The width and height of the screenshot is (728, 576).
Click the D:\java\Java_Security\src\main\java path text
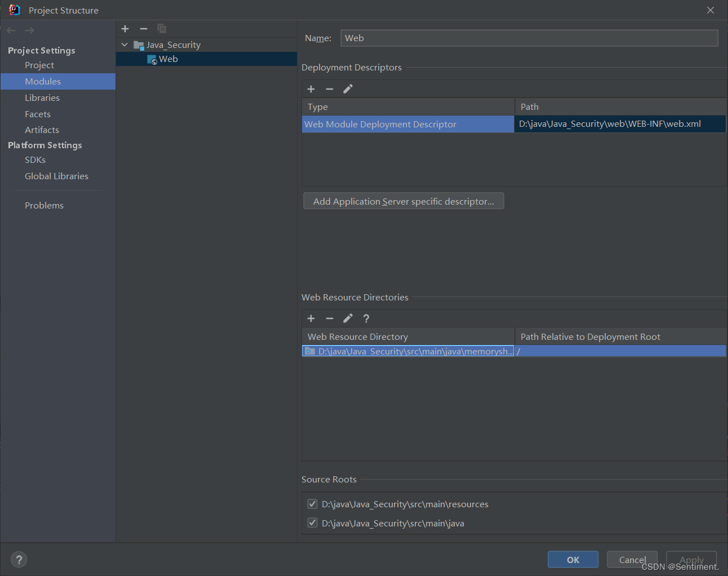coord(393,524)
